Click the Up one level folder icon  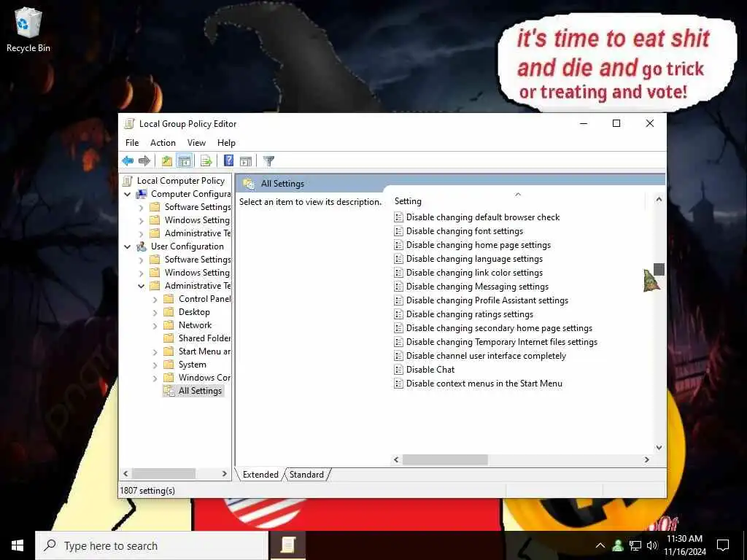(x=167, y=161)
